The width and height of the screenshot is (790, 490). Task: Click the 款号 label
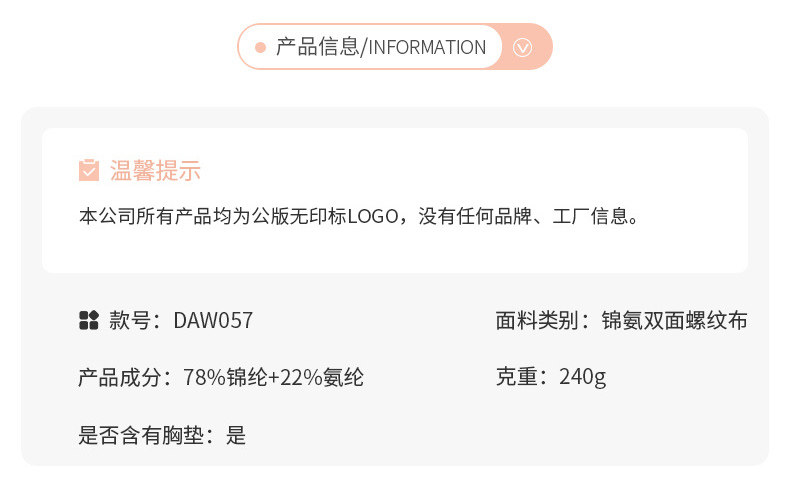point(129,321)
